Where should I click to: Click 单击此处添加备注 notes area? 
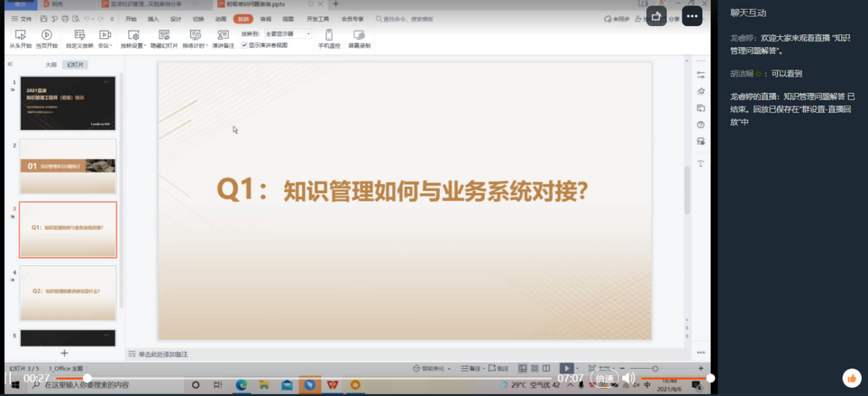pos(163,354)
